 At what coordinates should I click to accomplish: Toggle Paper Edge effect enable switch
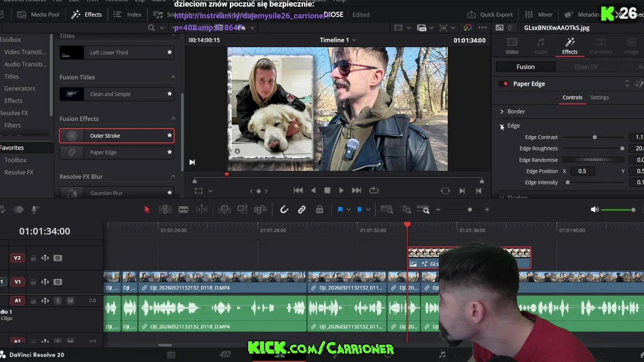tap(503, 84)
